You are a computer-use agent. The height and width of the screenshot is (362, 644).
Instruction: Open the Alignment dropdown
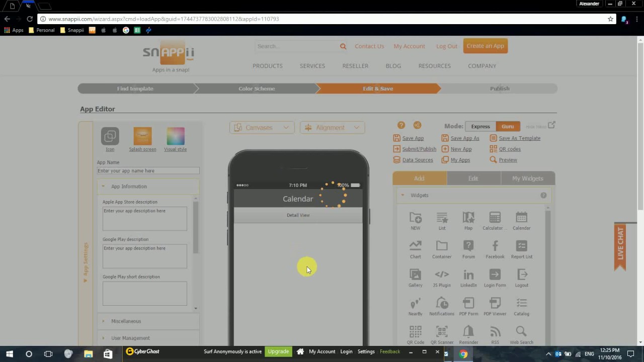click(x=332, y=128)
